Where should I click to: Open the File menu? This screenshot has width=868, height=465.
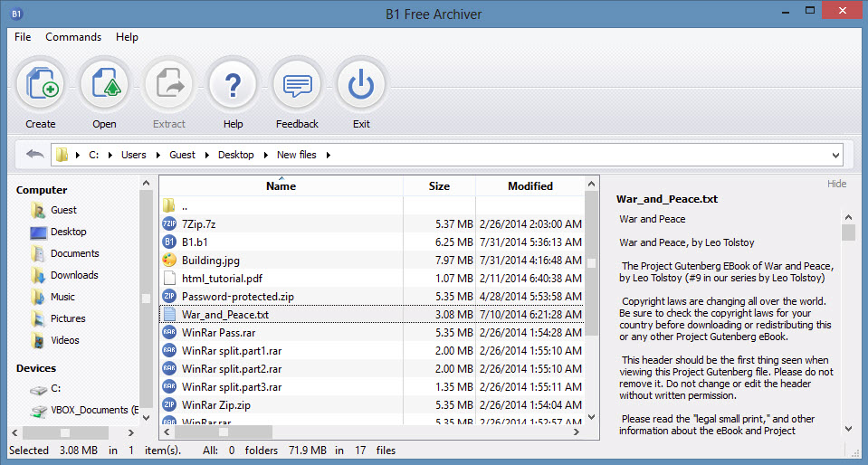(23, 37)
